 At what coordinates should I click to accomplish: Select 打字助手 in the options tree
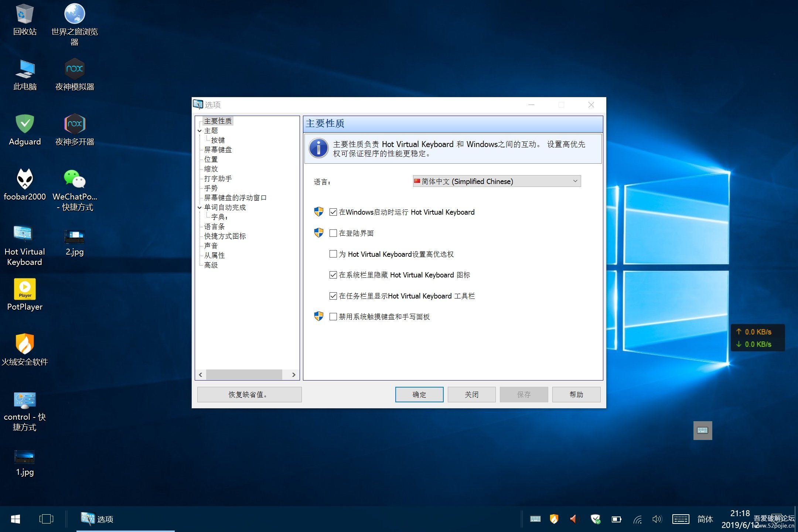(218, 179)
